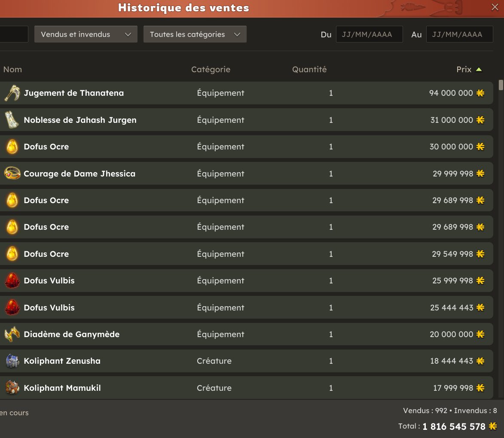
Task: Click the Noblesse de Jahash Jurgen cape icon
Action: click(12, 120)
